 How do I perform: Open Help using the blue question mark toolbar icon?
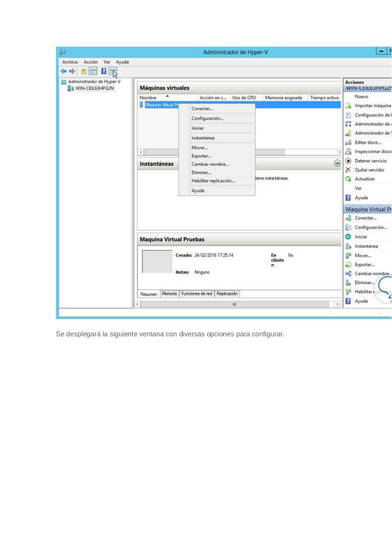[x=103, y=71]
